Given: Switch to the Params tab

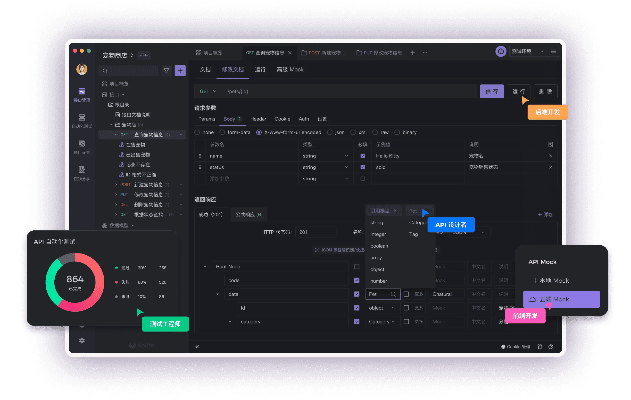Looking at the screenshot, I should [207, 119].
